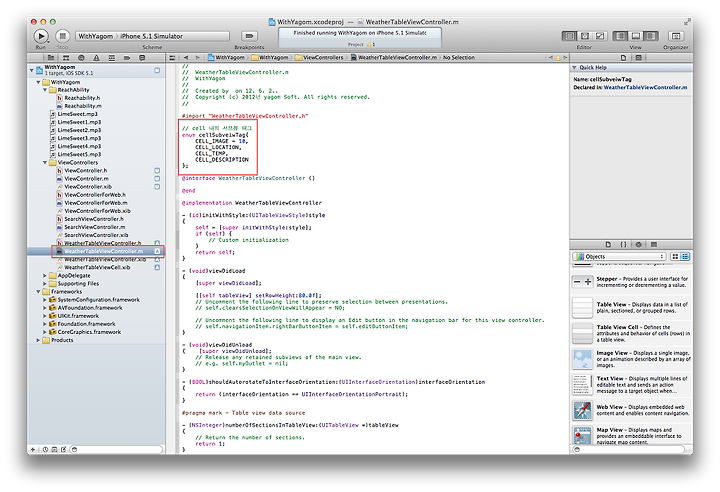Collapse the WithYagom project root
Image resolution: width=720 pixels, height=492 pixels.
[x=32, y=70]
